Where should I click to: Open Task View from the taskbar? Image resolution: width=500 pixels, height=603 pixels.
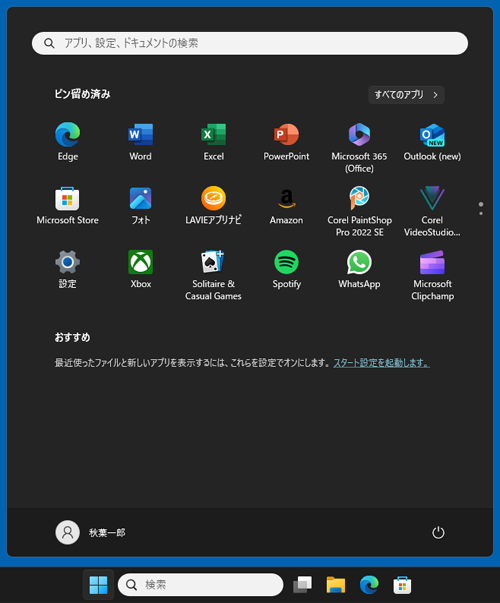(x=303, y=585)
